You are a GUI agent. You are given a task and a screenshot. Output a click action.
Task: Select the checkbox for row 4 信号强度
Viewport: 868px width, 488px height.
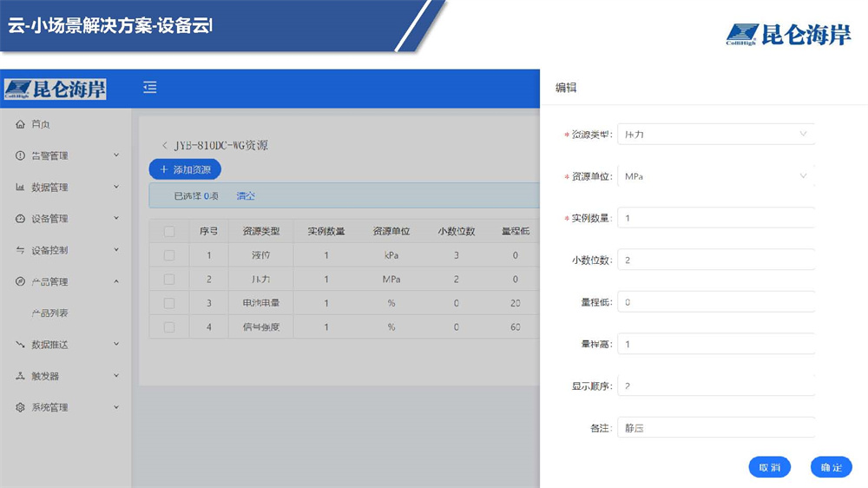point(169,327)
